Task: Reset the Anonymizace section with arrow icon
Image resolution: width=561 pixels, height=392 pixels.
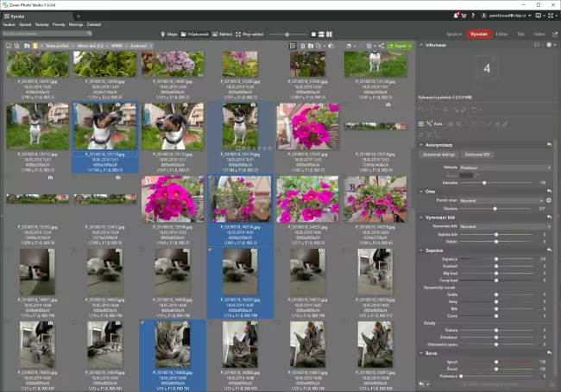Action: tap(550, 144)
